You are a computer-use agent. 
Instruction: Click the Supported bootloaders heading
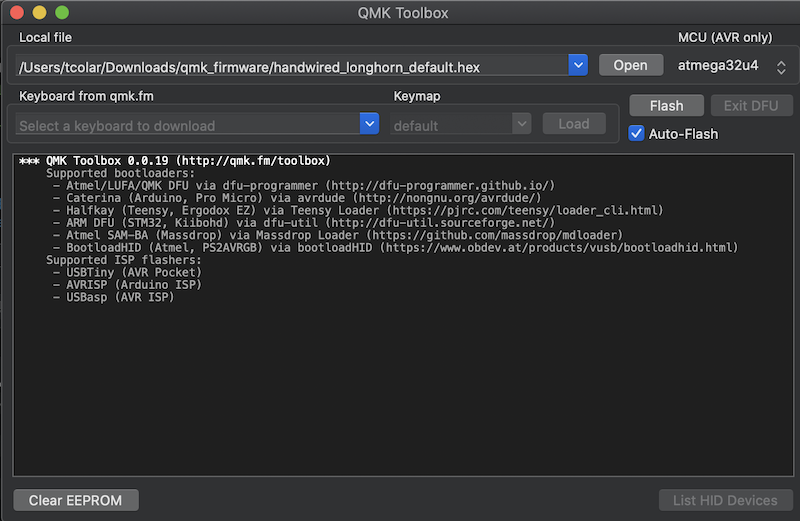point(120,173)
